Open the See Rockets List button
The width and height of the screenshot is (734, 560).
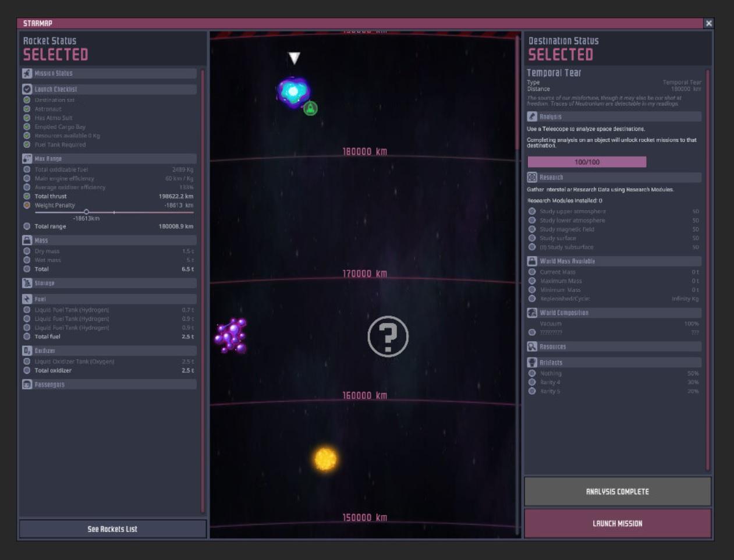coord(112,529)
